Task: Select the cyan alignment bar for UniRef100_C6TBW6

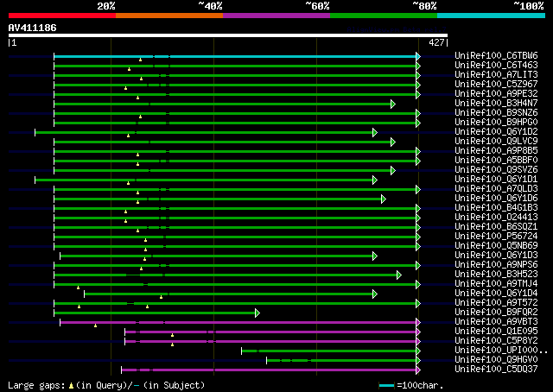Action: coord(235,56)
